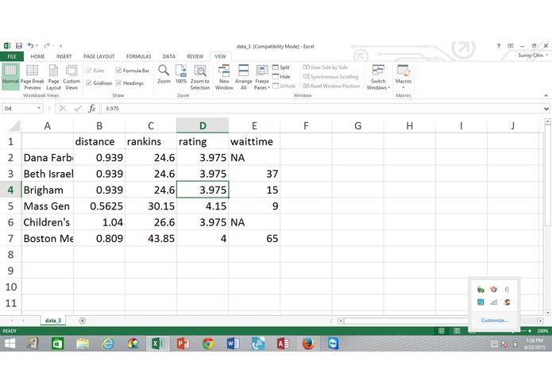Toggle the Gridlines checkbox

click(x=89, y=83)
